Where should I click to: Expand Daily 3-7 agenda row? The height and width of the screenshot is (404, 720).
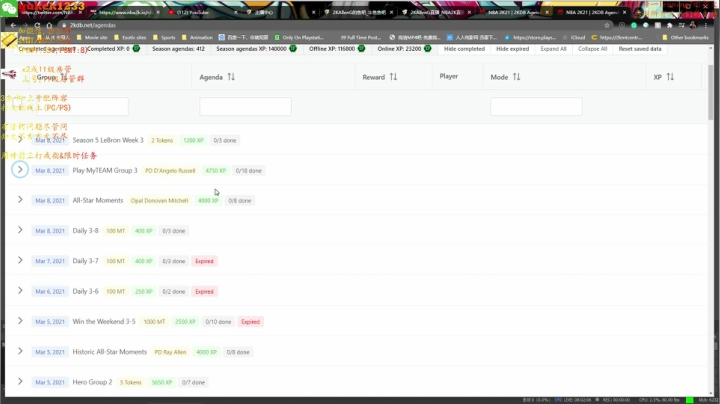pyautogui.click(x=20, y=260)
